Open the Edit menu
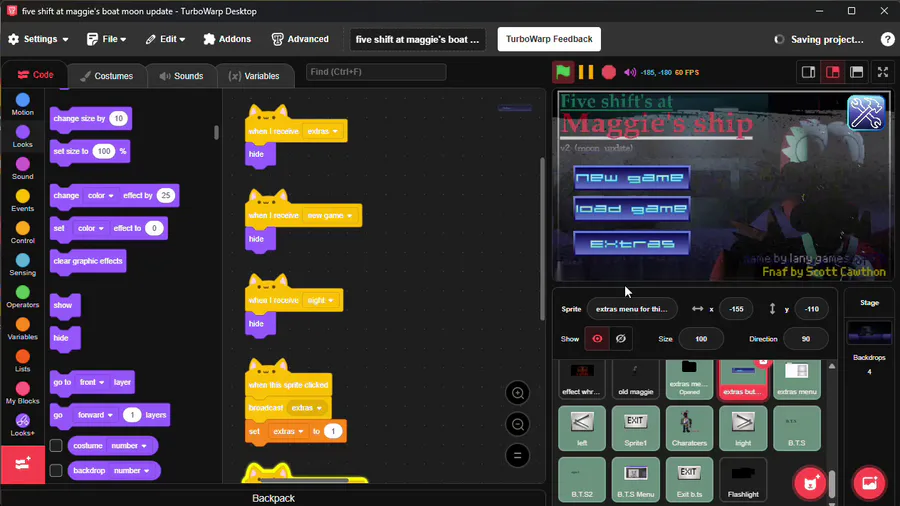 165,39
